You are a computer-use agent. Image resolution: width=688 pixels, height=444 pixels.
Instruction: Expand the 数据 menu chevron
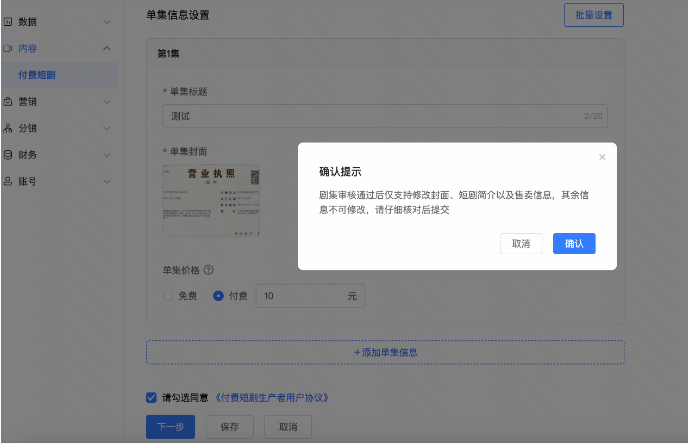(107, 21)
